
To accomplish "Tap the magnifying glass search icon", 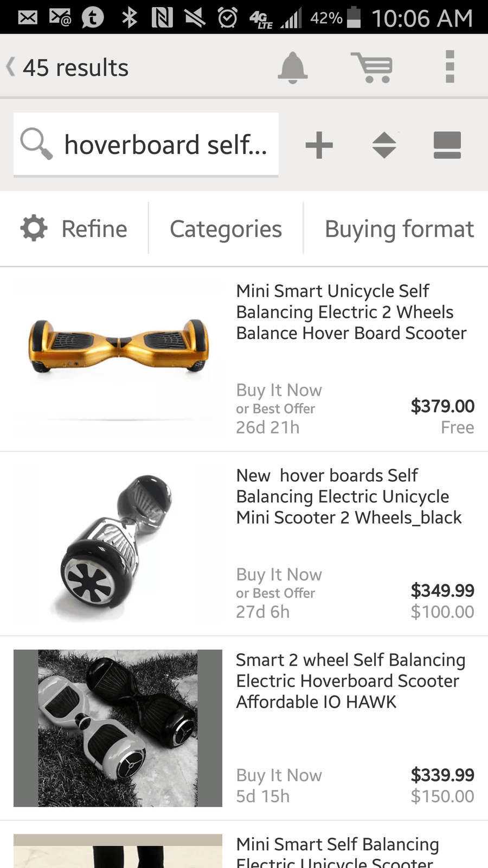I will (36, 144).
